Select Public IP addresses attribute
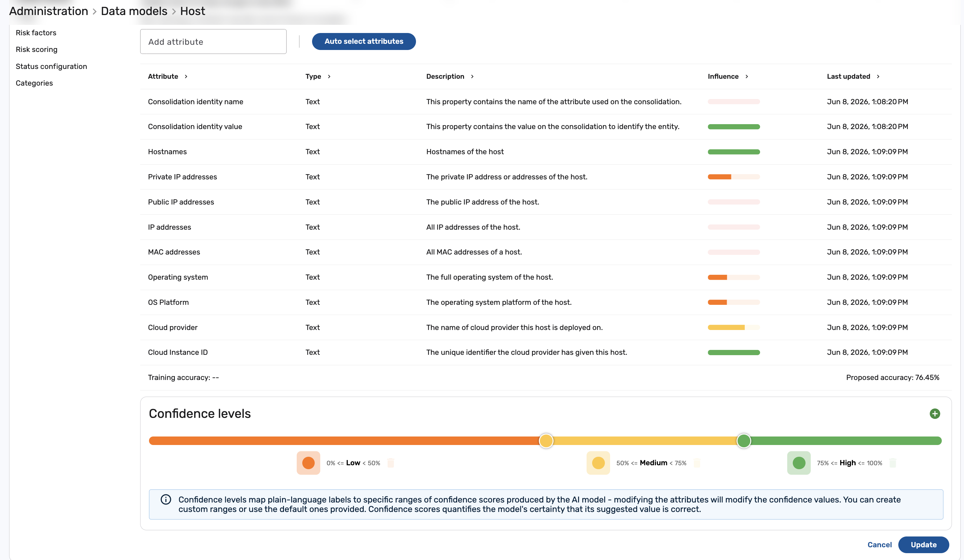This screenshot has width=964, height=560. point(545,202)
